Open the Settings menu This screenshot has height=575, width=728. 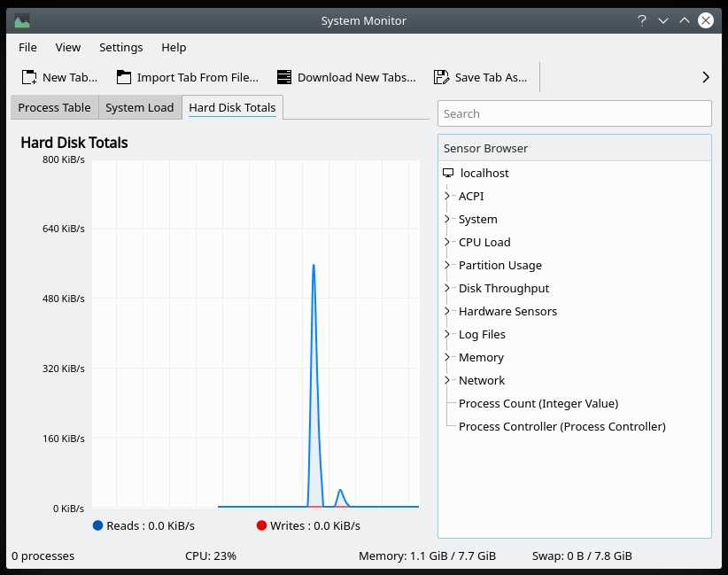pos(120,48)
